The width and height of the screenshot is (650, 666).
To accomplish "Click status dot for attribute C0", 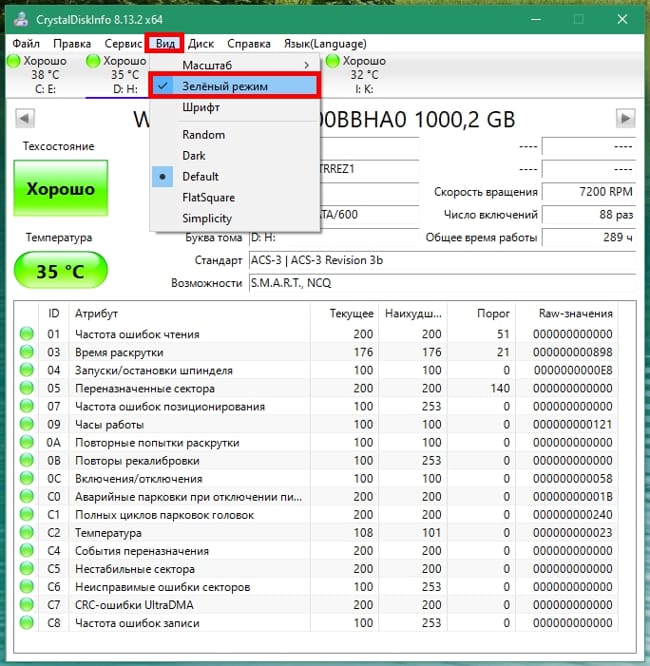I will coord(27,497).
